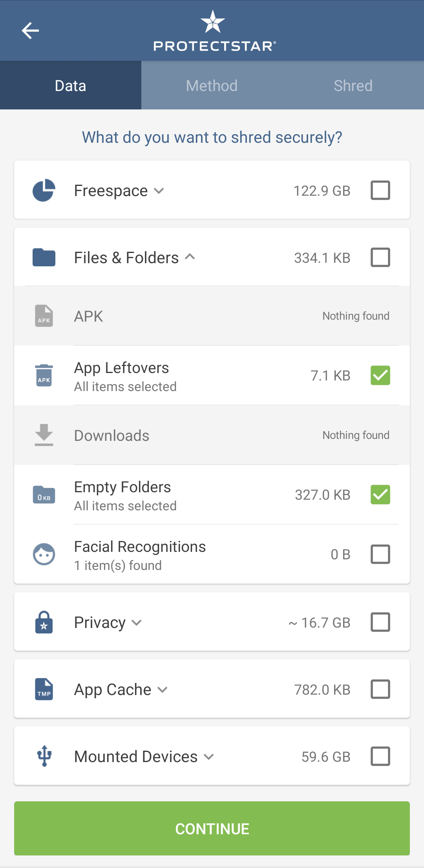Tap the Facial Recognitions face icon
Image resolution: width=424 pixels, height=868 pixels.
[44, 554]
